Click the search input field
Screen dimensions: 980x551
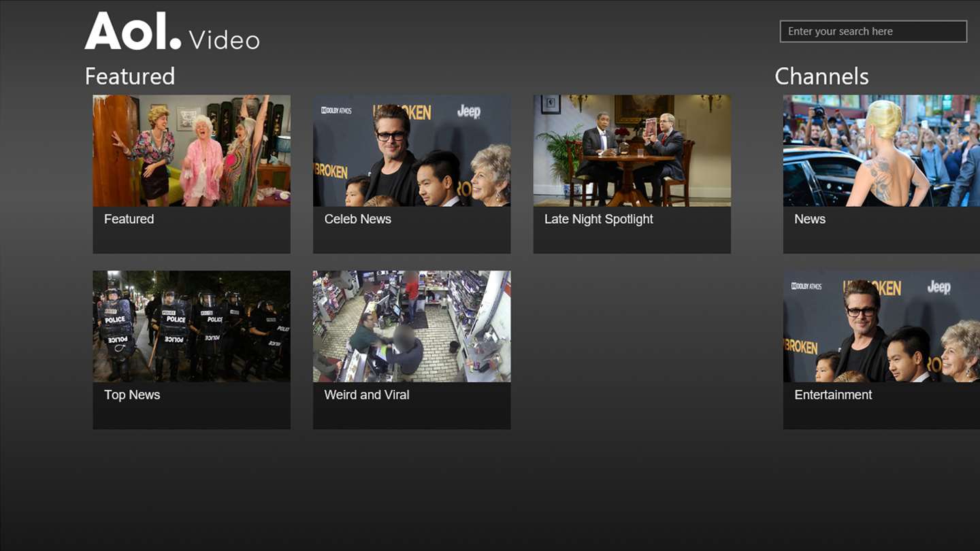tap(873, 31)
